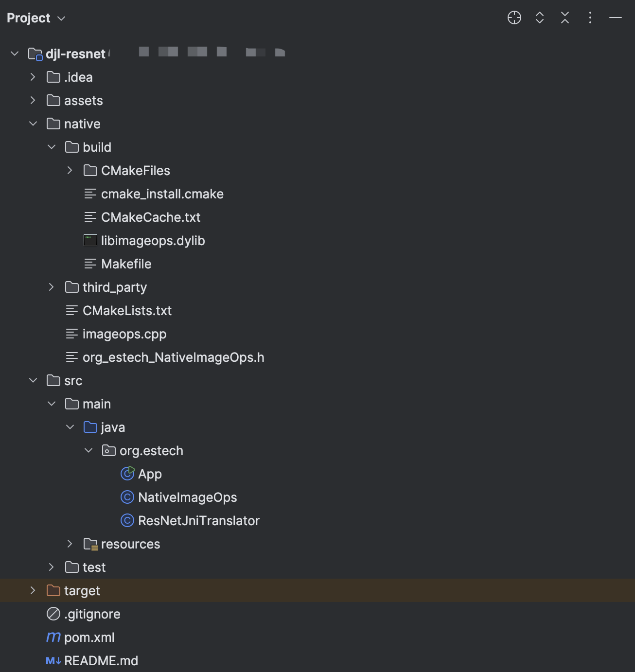Click the Collapse All icon
The image size is (635, 672).
click(x=564, y=18)
